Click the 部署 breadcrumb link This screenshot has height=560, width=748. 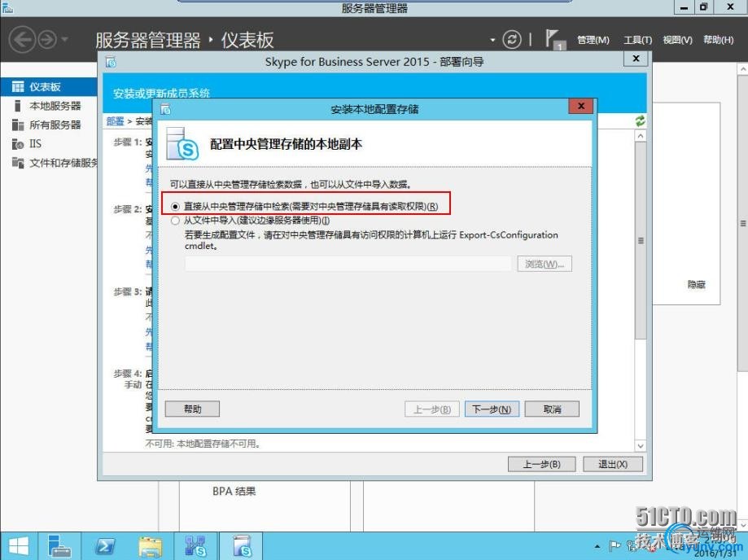click(x=115, y=121)
